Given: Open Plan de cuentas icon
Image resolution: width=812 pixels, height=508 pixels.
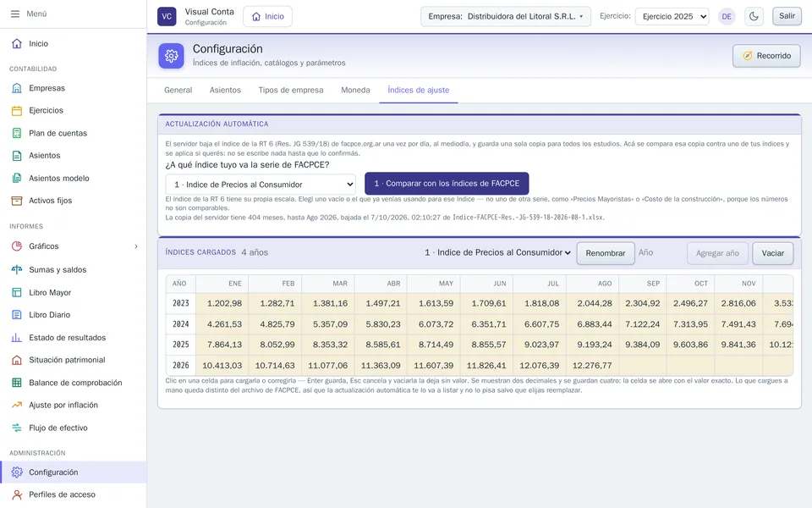Looking at the screenshot, I should point(17,133).
